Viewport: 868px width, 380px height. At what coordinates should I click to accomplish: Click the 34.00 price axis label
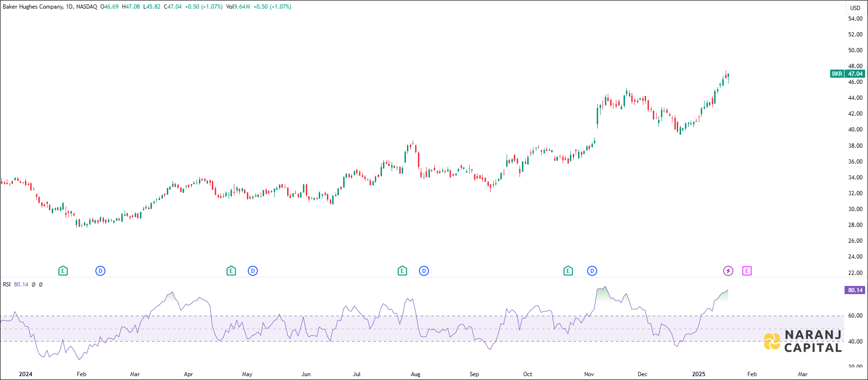coord(855,178)
